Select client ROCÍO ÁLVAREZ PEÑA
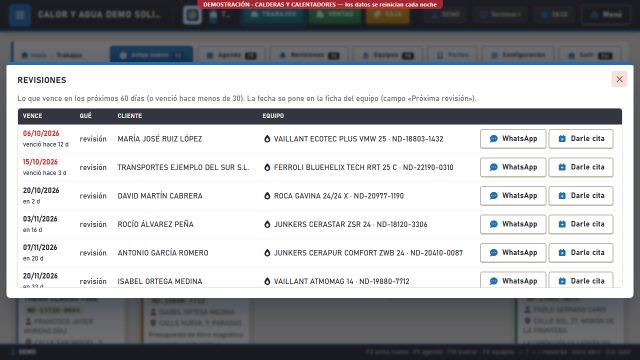This screenshot has height=360, width=640. point(155,224)
